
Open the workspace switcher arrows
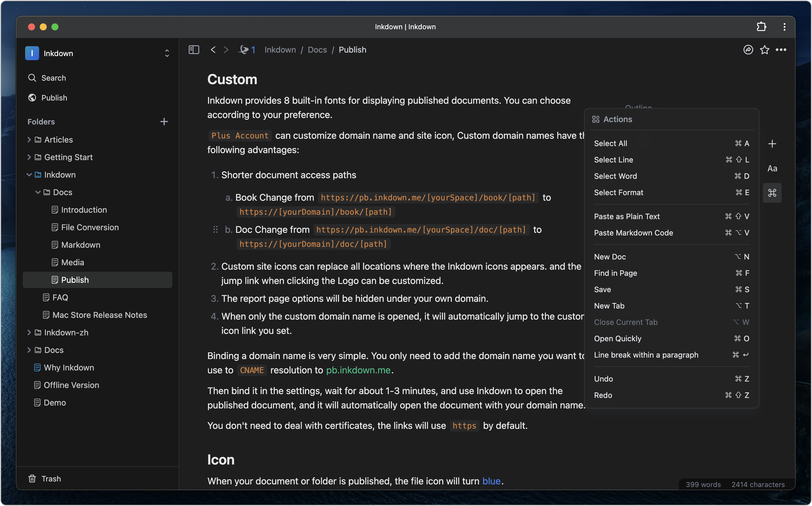[x=167, y=53]
